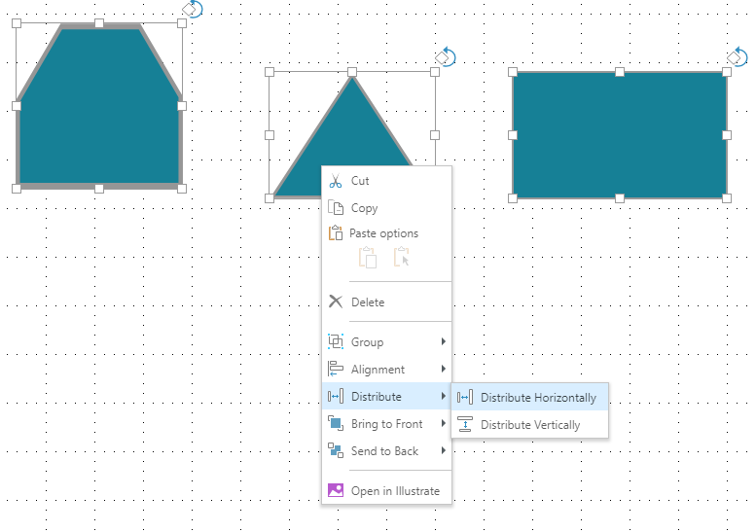Select the Distribute menu entry
This screenshot has height=532, width=756.
coord(377,397)
